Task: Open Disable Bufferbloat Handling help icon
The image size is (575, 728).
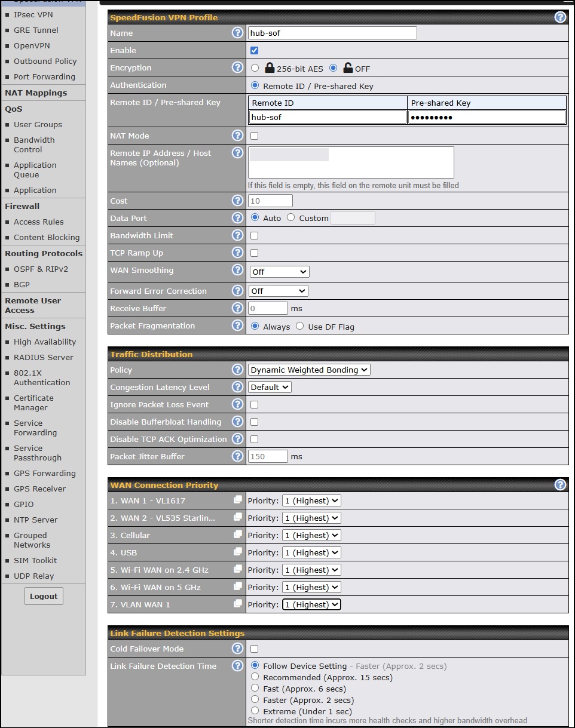Action: 237,422
